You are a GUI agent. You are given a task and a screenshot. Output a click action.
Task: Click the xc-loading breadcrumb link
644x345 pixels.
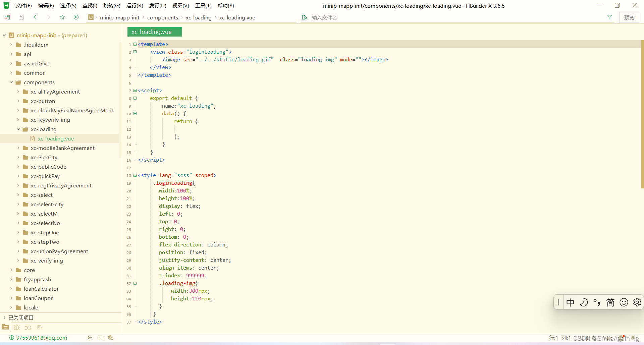click(x=199, y=17)
